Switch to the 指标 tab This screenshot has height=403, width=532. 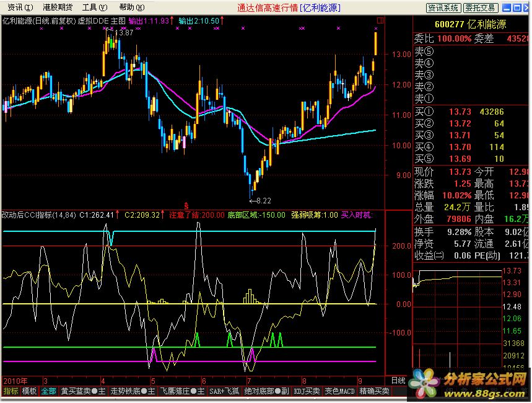click(11, 391)
